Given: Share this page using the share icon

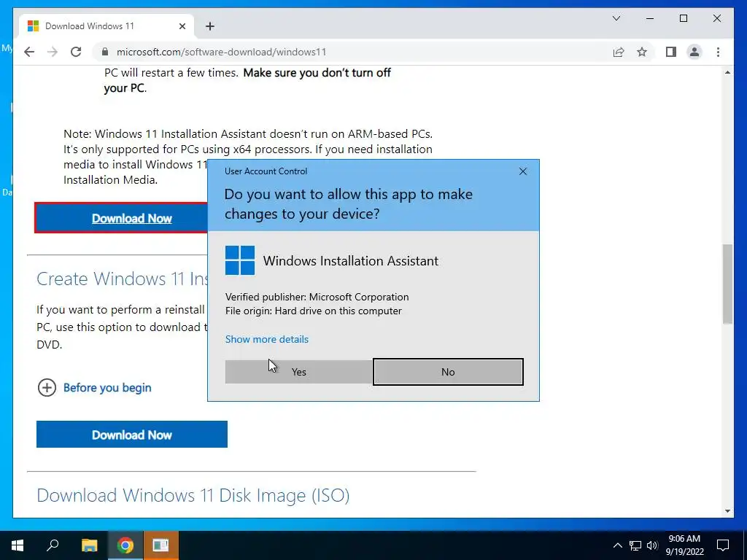Looking at the screenshot, I should point(619,52).
